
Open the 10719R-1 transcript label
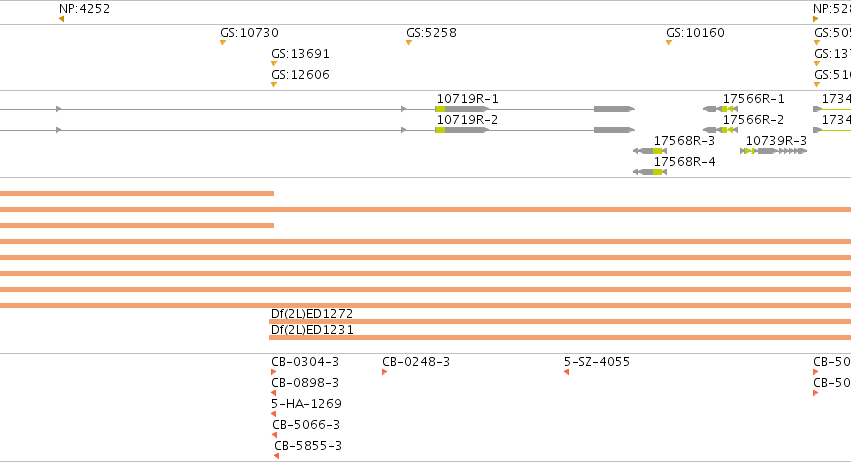pyautogui.click(x=467, y=99)
